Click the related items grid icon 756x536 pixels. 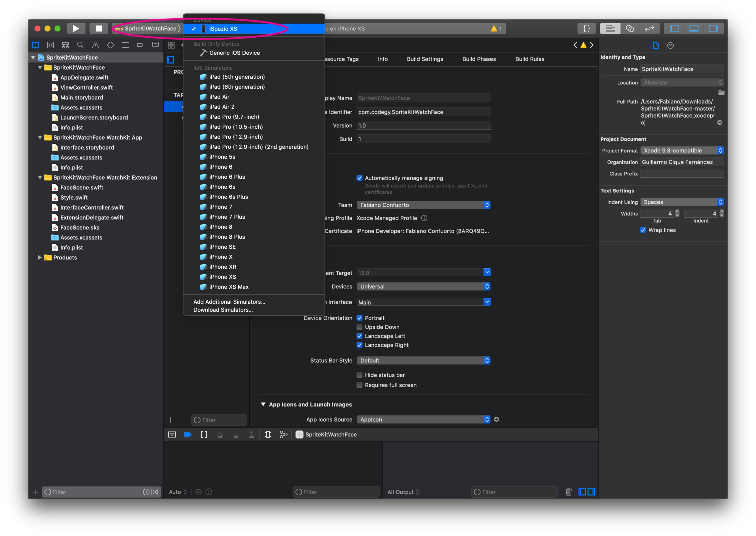click(171, 45)
